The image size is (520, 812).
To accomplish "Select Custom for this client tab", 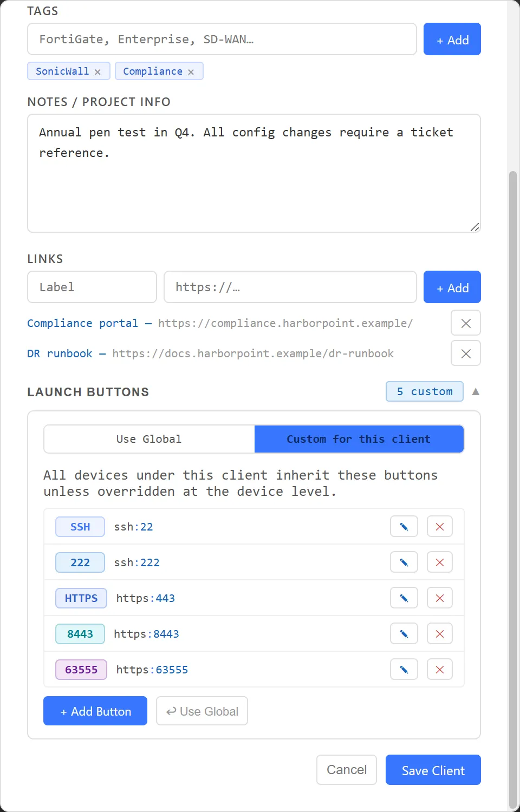I will click(359, 439).
